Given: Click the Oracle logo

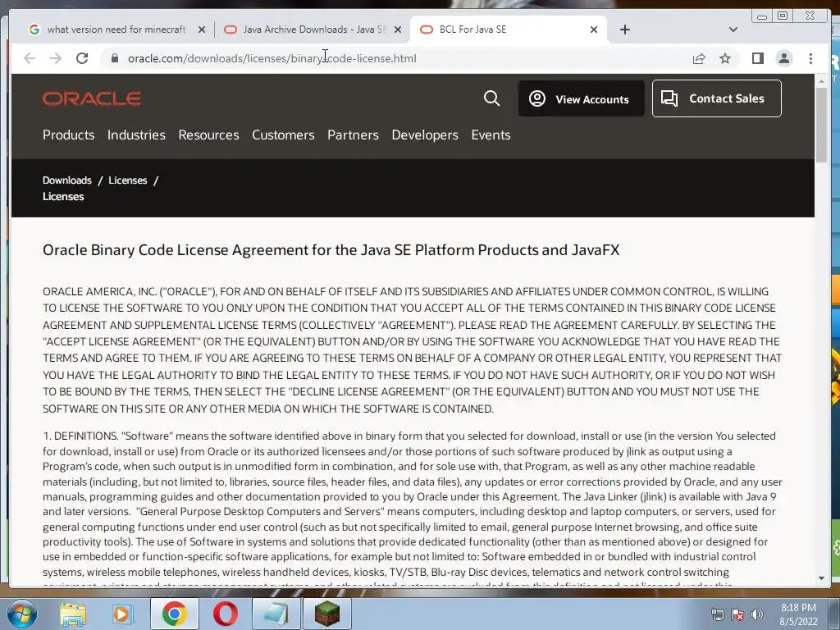Looking at the screenshot, I should (x=92, y=98).
